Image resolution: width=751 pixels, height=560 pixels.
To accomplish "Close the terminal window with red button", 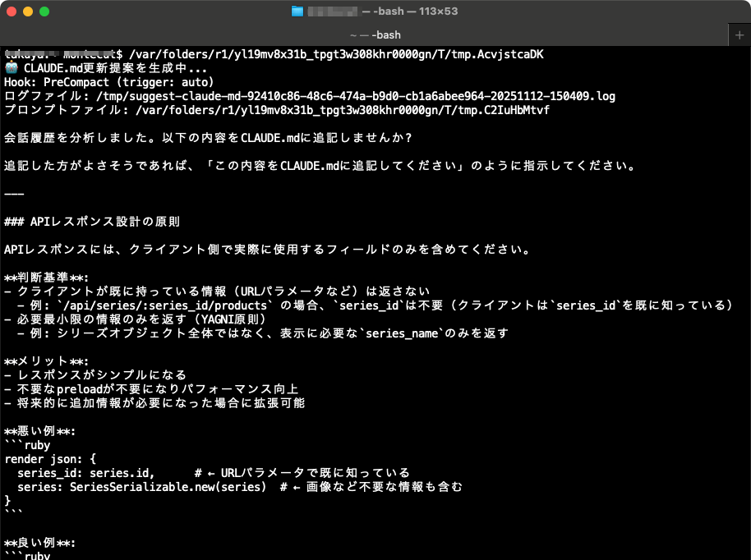I will 12,11.
